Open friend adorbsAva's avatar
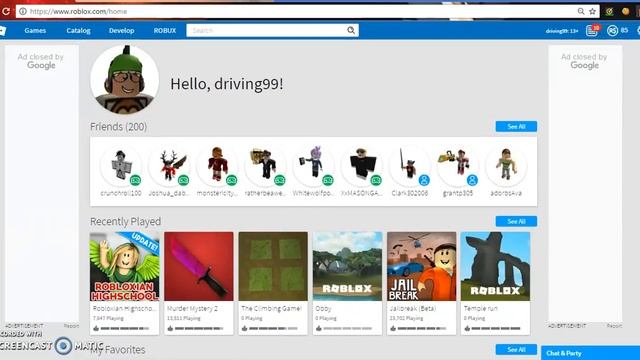This screenshot has height=360, width=640. pyautogui.click(x=506, y=166)
